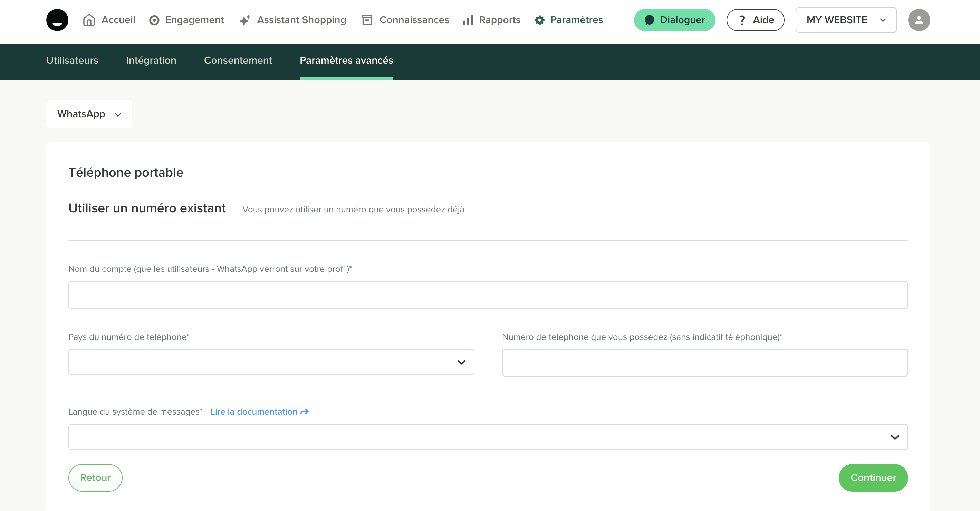This screenshot has height=511, width=980.
Task: Click the Retour button
Action: 95,477
